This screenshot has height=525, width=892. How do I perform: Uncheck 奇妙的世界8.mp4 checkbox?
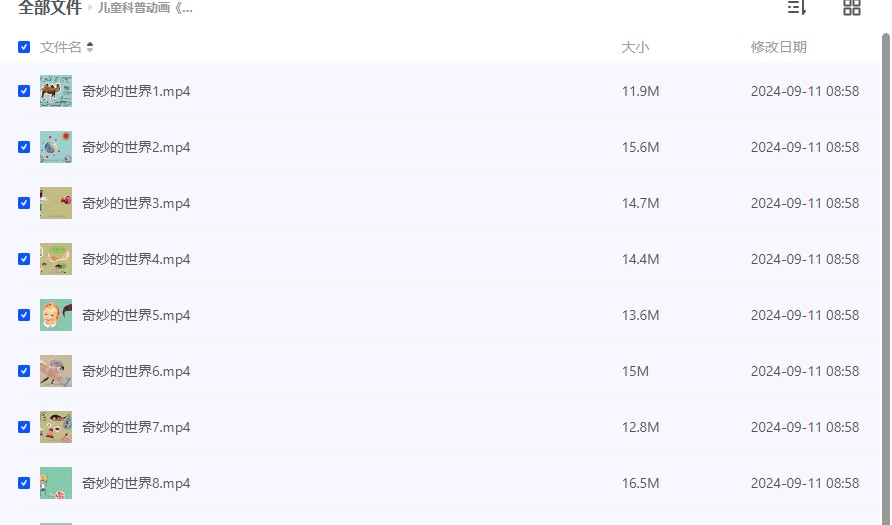24,483
